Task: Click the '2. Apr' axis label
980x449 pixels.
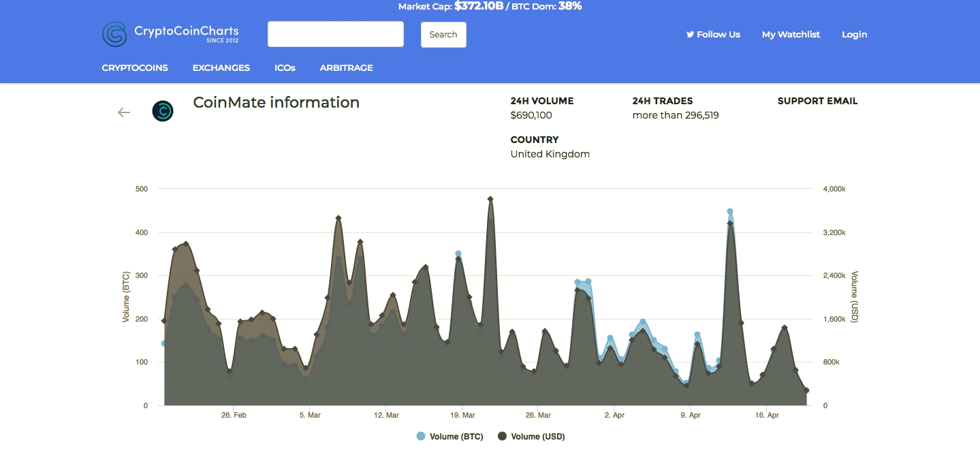Action: [614, 415]
